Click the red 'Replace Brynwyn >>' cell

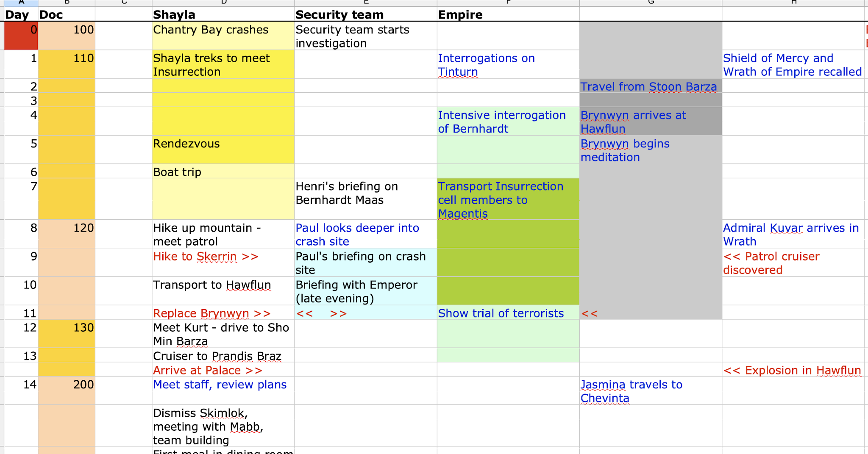223,313
